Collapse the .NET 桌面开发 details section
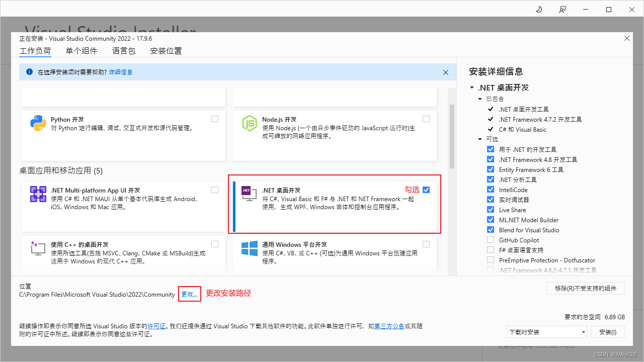Viewport: 644px width, 362px height. [472, 87]
